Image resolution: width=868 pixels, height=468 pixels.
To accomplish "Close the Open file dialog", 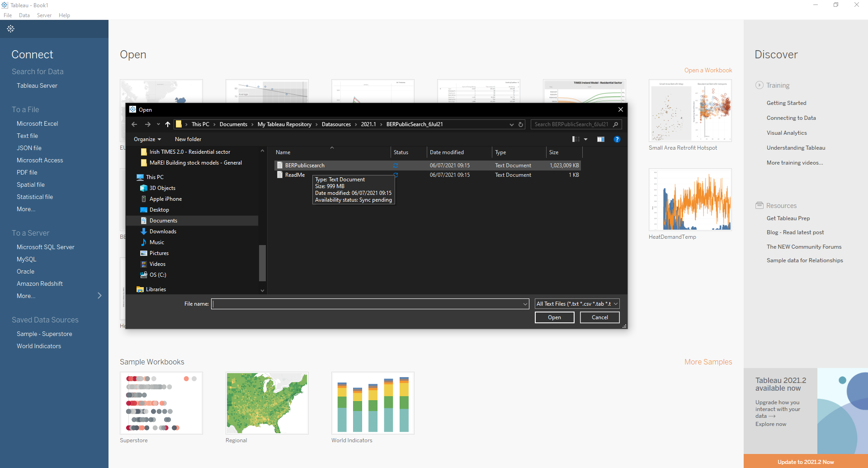I will [621, 109].
